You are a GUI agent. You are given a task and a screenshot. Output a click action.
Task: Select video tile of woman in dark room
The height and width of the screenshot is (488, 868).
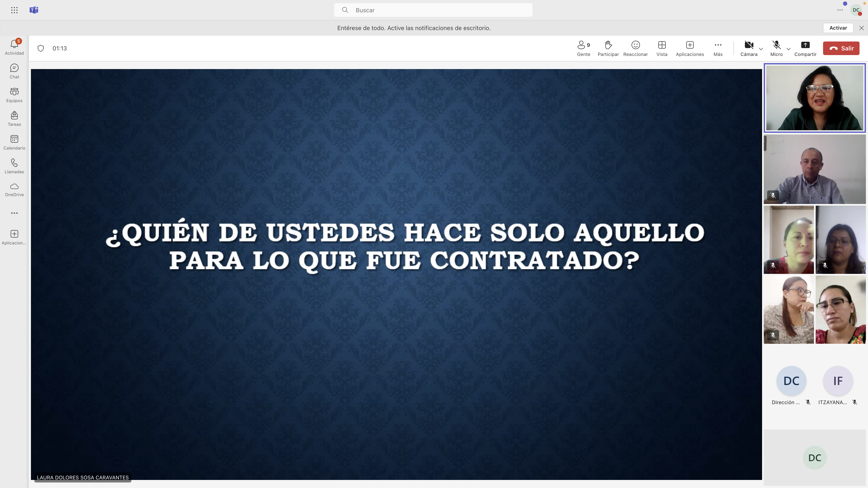point(840,240)
